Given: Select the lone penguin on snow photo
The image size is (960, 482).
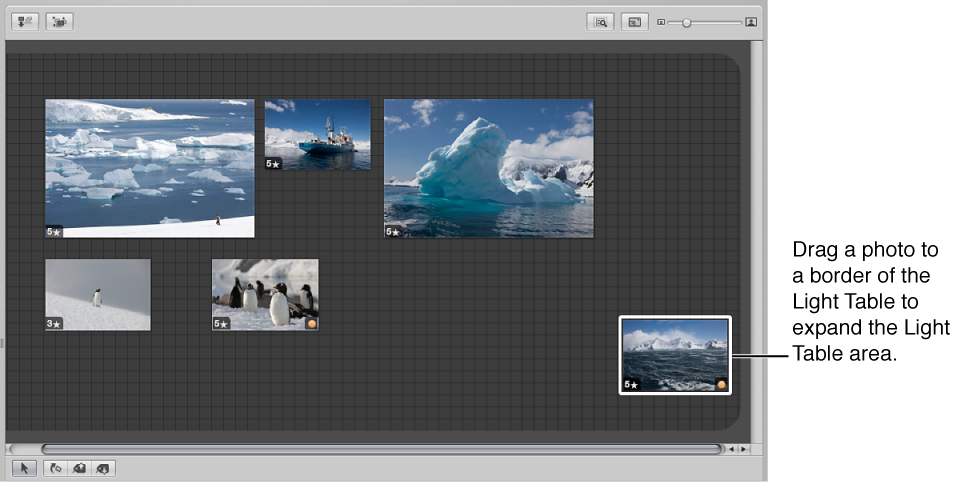Looking at the screenshot, I should click(x=98, y=292).
